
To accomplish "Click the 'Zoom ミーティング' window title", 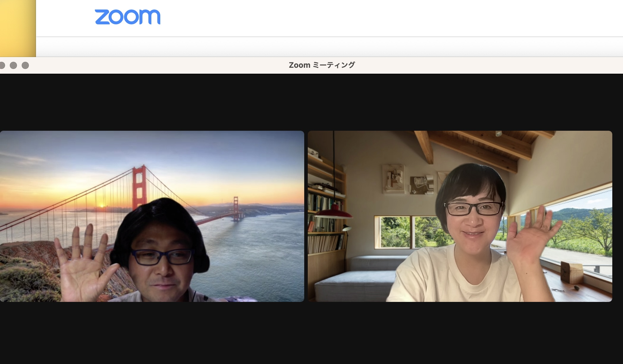I will pyautogui.click(x=322, y=65).
